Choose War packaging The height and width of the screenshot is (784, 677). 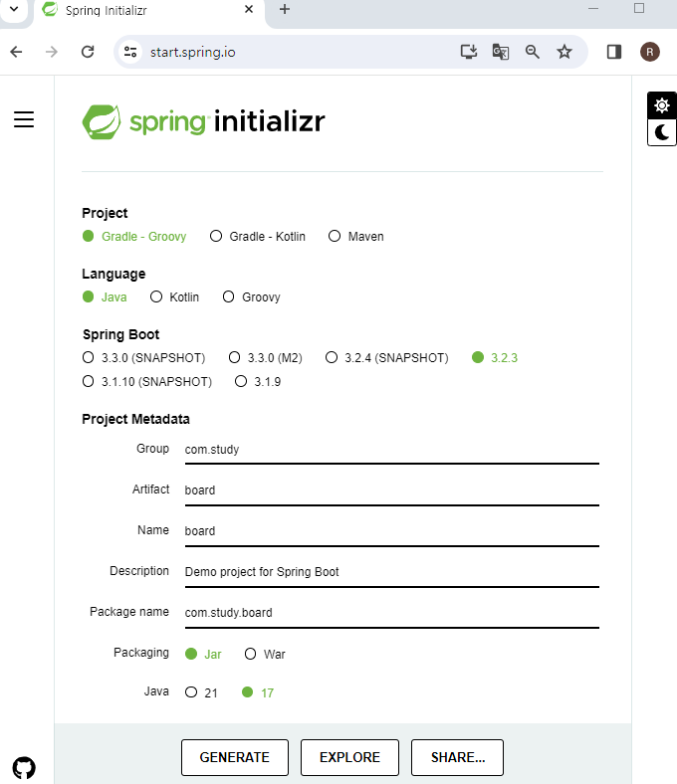(265, 654)
